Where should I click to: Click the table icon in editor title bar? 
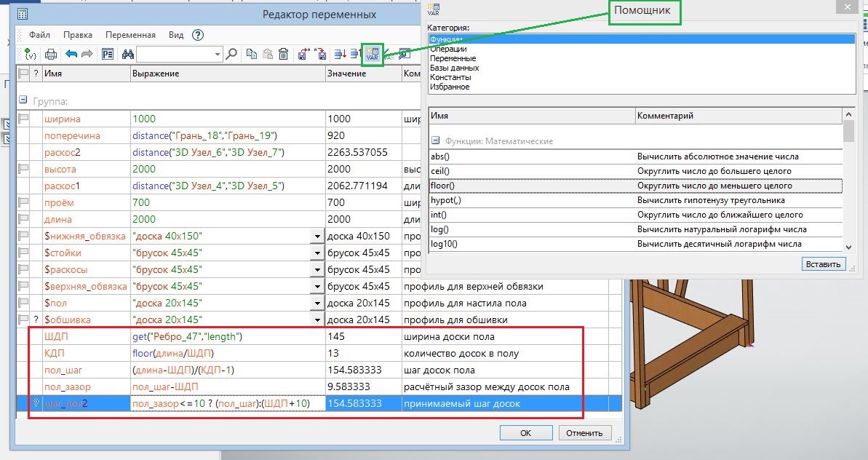[x=23, y=15]
